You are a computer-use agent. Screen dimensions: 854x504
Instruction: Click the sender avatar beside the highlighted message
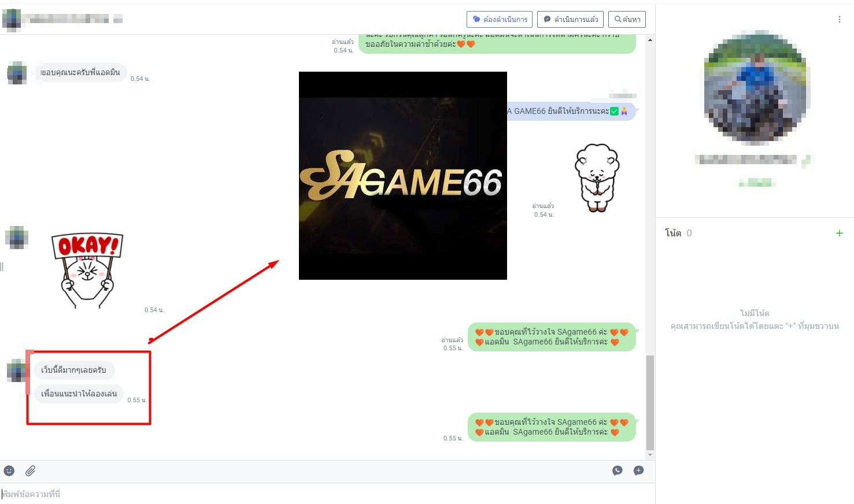coord(16,370)
